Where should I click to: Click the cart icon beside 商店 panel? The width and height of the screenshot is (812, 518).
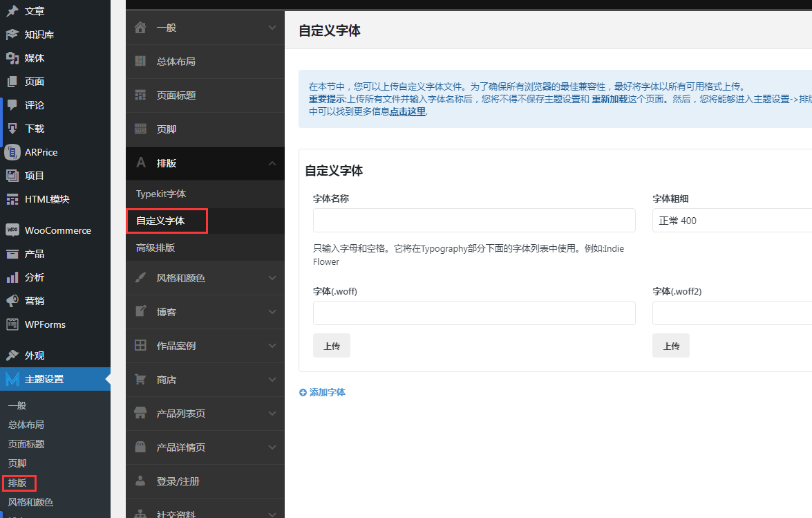(140, 379)
